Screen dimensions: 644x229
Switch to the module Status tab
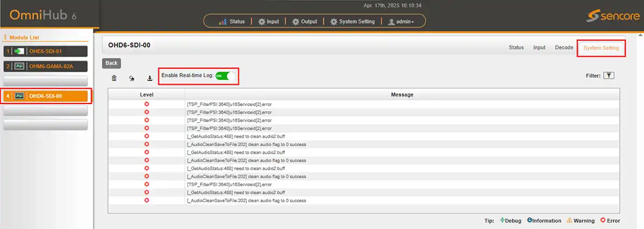click(x=516, y=48)
